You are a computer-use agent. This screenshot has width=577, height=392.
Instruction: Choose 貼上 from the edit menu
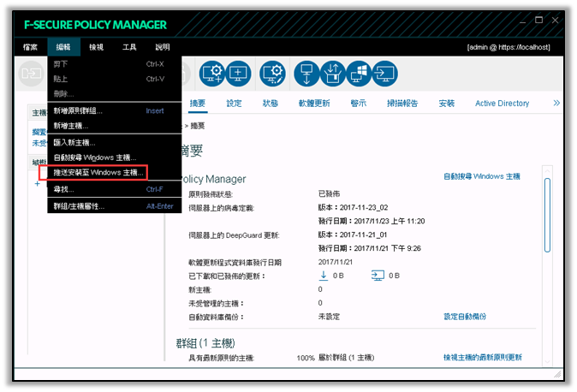click(x=115, y=79)
